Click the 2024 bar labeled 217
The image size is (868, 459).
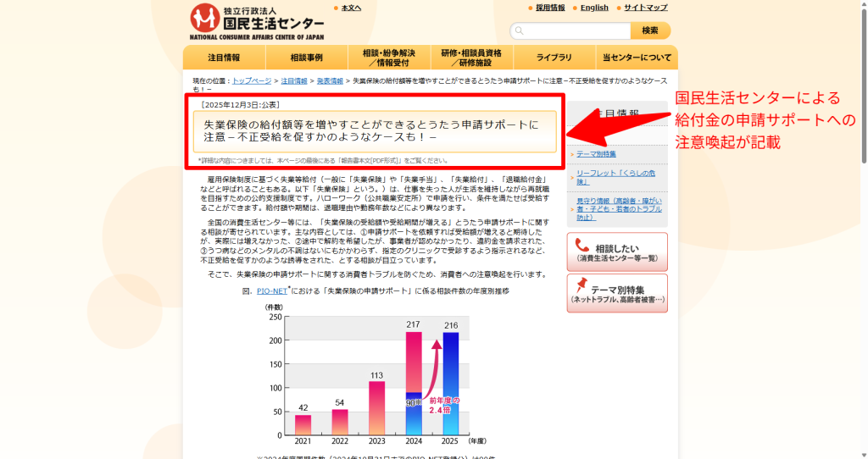click(x=414, y=384)
